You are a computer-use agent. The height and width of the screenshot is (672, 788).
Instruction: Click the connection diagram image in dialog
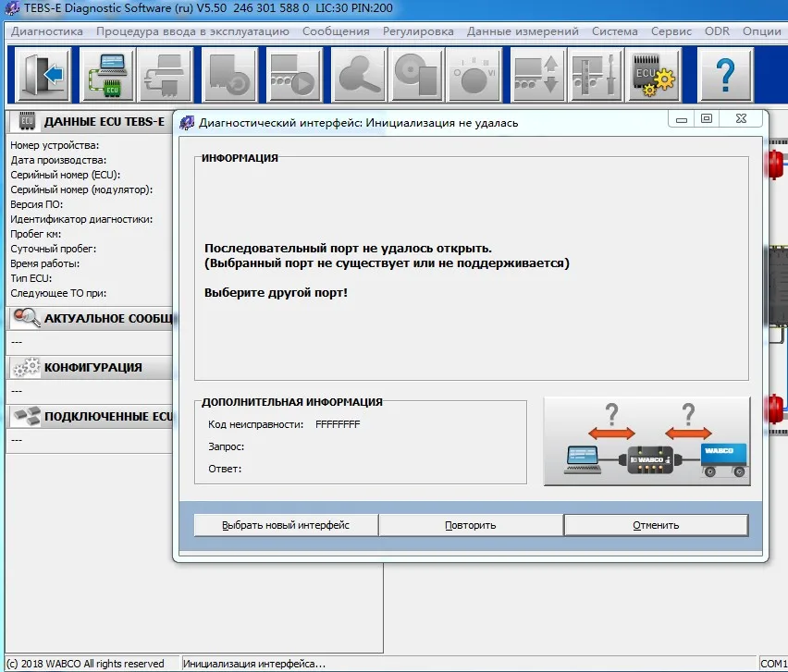(646, 441)
